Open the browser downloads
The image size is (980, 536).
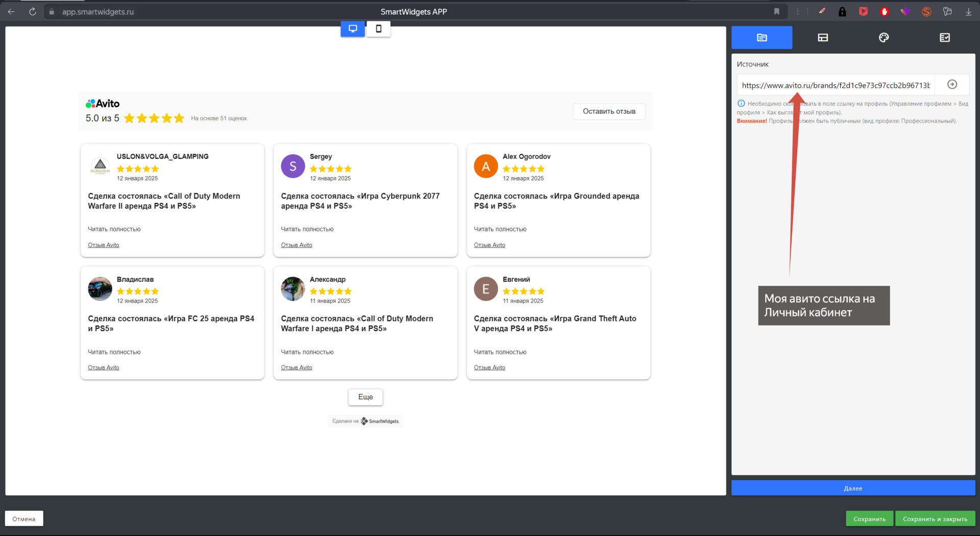click(x=968, y=11)
